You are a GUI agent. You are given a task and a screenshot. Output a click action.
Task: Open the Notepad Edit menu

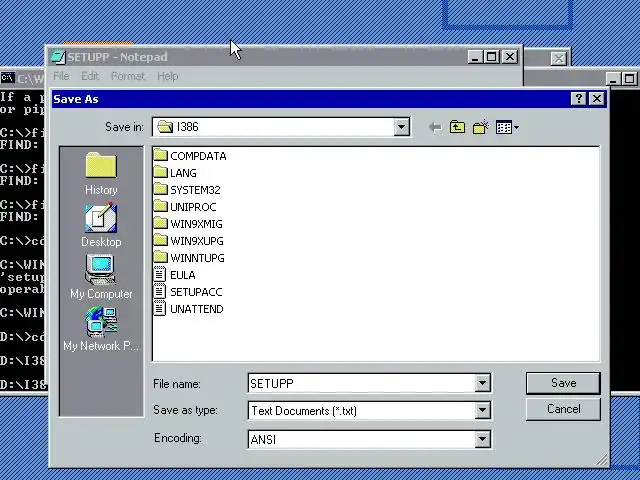90,76
